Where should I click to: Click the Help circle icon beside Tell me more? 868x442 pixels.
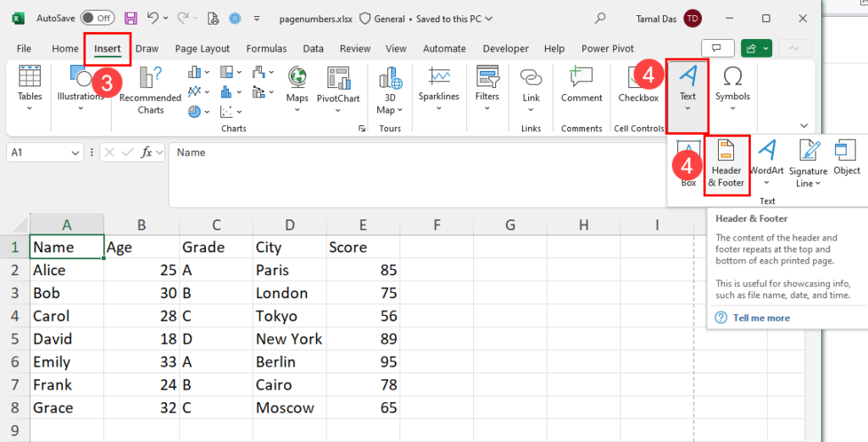tap(721, 318)
